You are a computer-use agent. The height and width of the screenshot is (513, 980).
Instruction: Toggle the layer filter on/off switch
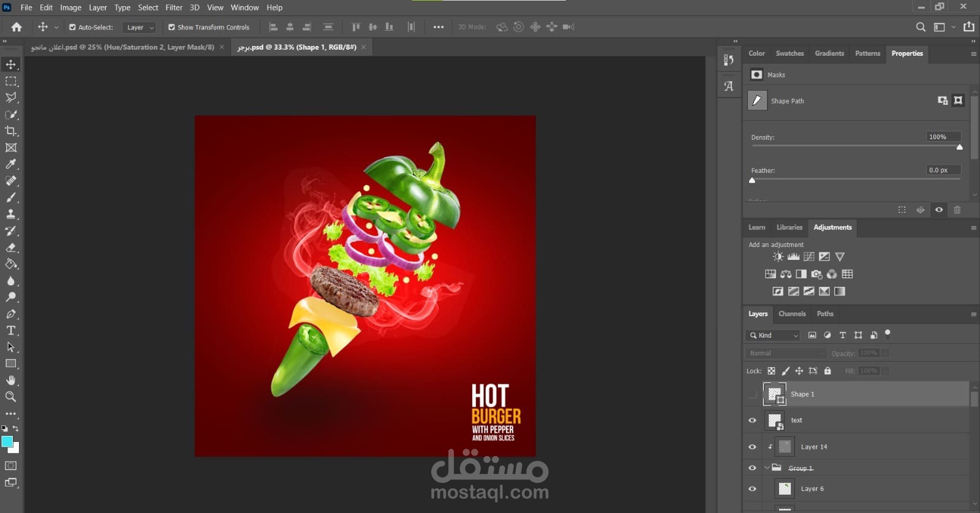888,334
